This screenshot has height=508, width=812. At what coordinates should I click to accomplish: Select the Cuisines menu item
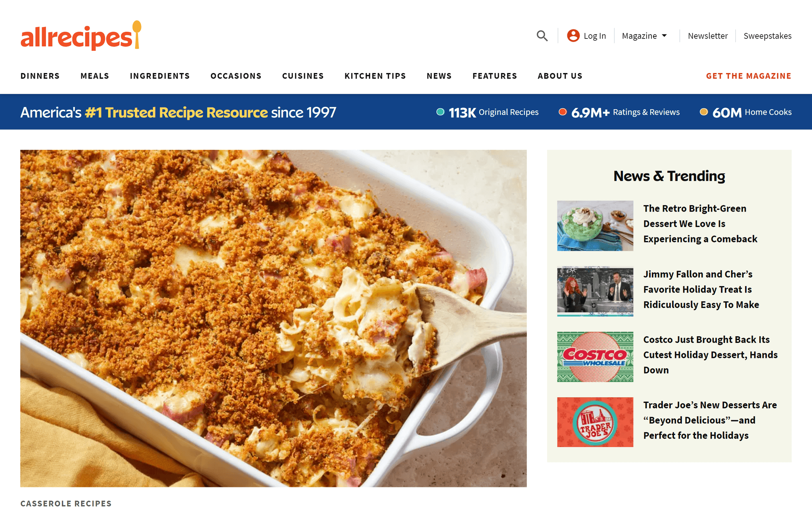(x=303, y=76)
